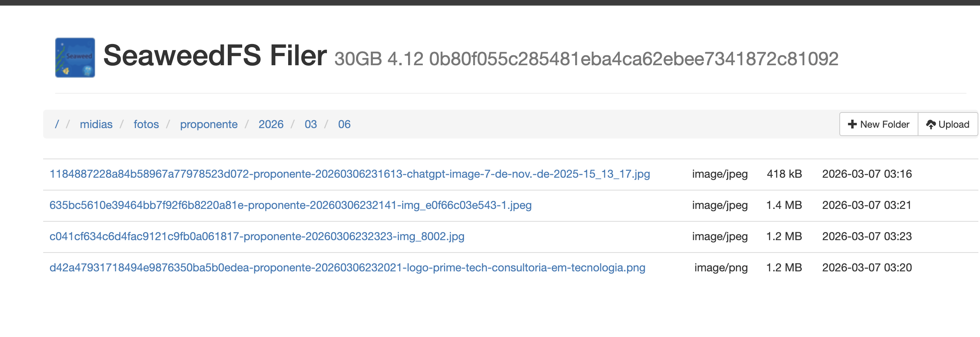
Task: Select the 06 breadcrumb folder
Action: click(344, 124)
